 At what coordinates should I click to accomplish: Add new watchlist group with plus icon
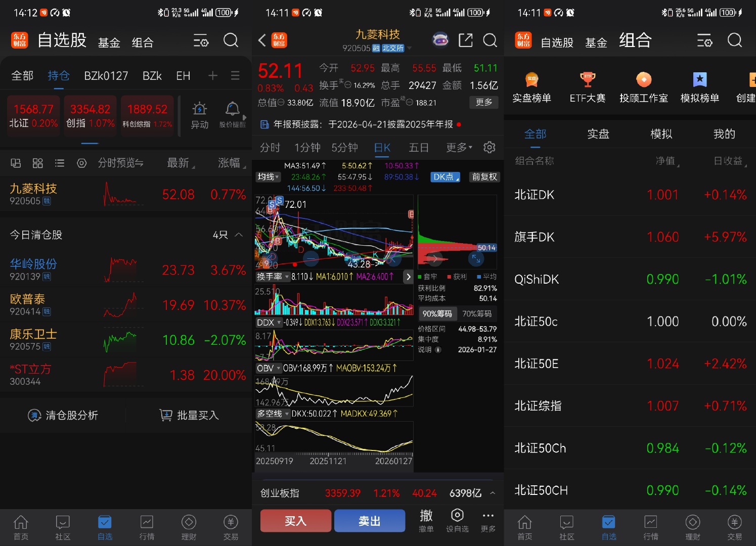point(213,76)
